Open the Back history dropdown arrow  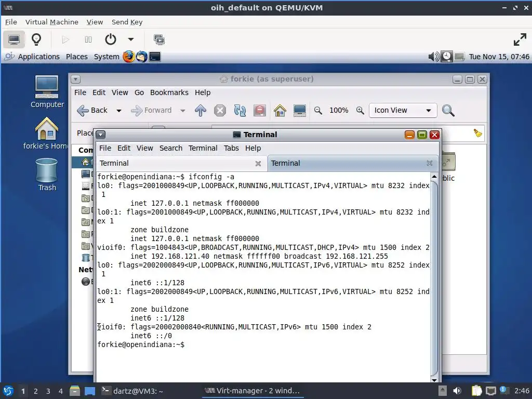pyautogui.click(x=119, y=111)
